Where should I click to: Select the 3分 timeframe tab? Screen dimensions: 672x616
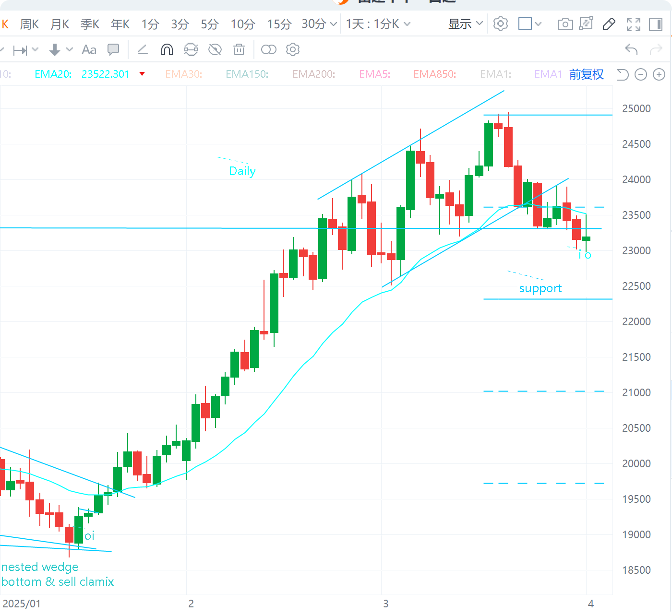[x=180, y=24]
